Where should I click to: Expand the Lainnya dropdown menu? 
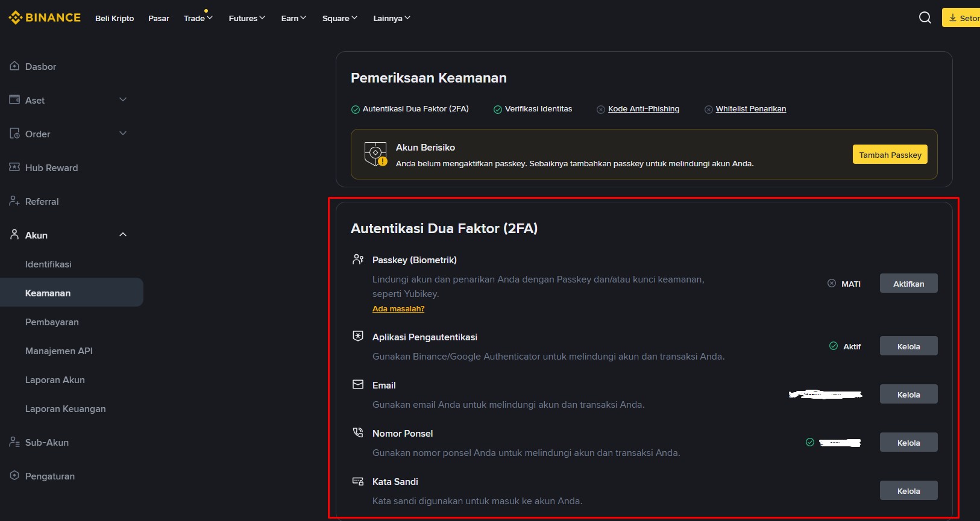click(x=392, y=18)
